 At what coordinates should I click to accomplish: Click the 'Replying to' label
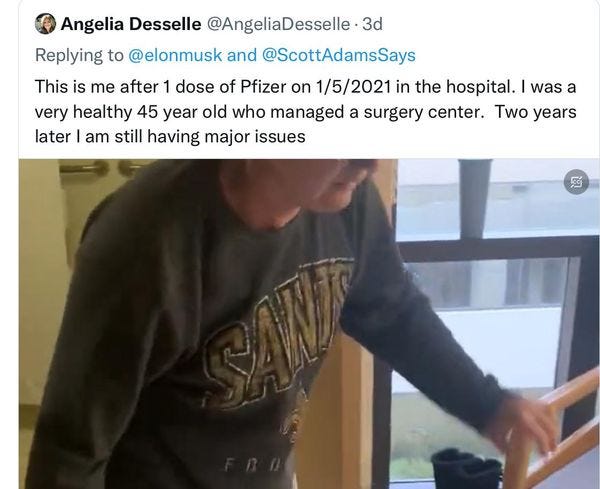(x=79, y=55)
